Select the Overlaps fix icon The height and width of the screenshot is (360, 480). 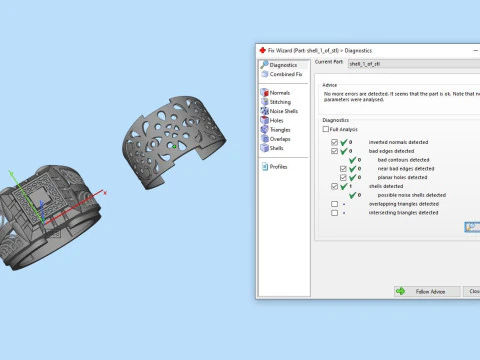(264, 138)
